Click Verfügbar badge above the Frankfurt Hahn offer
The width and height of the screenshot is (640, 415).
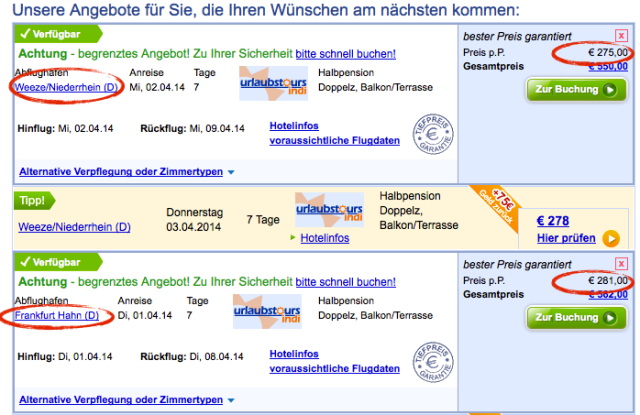click(58, 262)
